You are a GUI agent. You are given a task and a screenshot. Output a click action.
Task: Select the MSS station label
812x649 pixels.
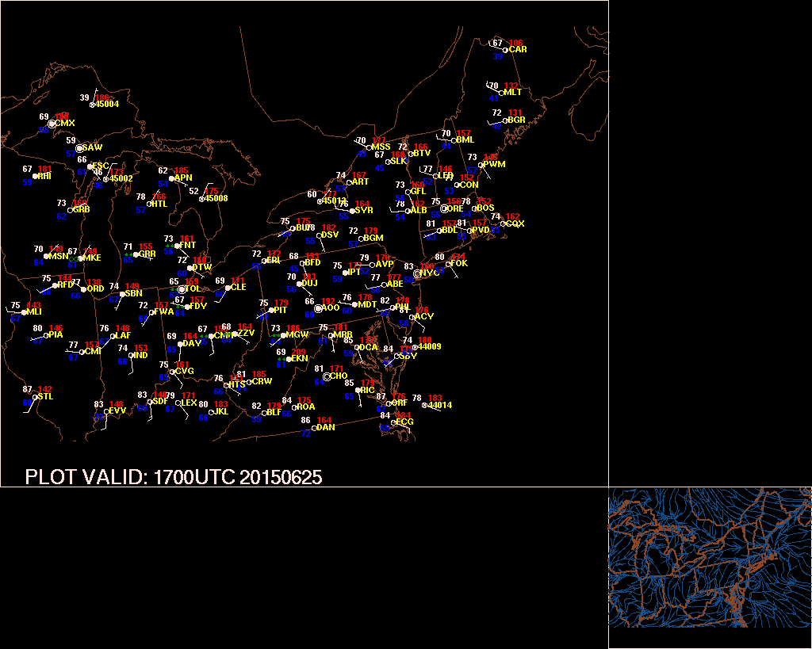(381, 147)
